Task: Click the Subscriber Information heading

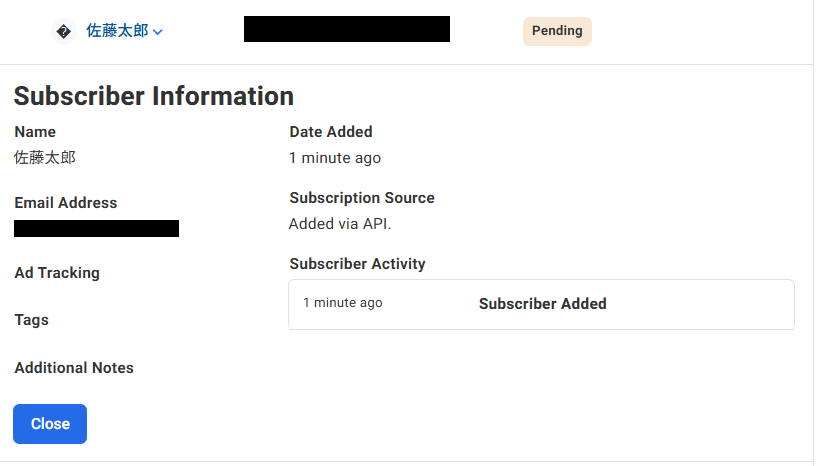Action: tap(154, 96)
